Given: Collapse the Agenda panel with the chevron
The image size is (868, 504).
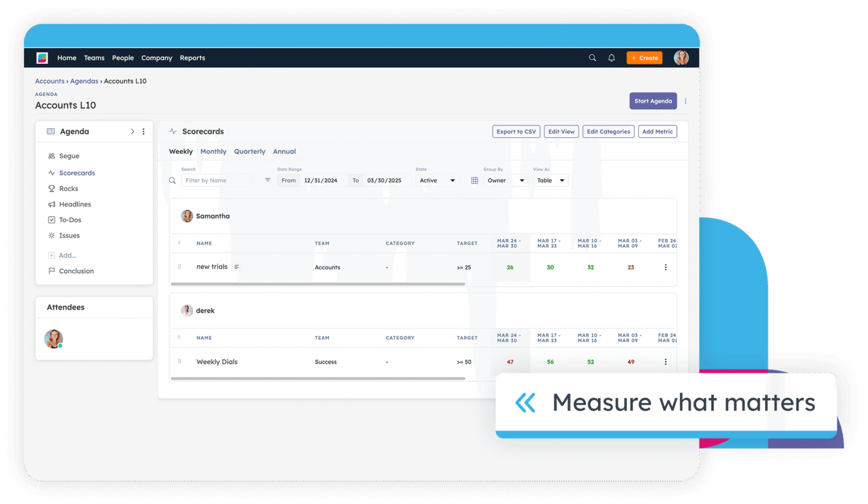Looking at the screenshot, I should point(132,131).
